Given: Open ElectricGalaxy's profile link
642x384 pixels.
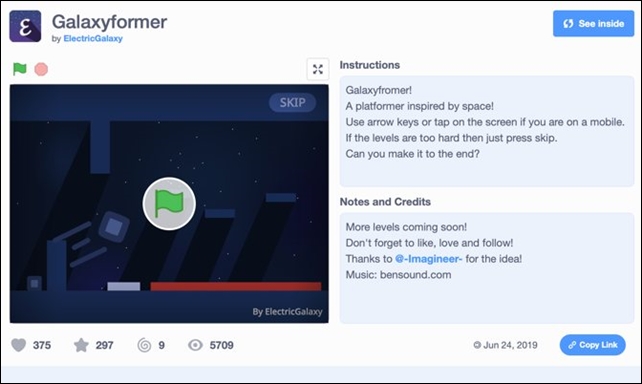Looking at the screenshot, I should (x=93, y=38).
